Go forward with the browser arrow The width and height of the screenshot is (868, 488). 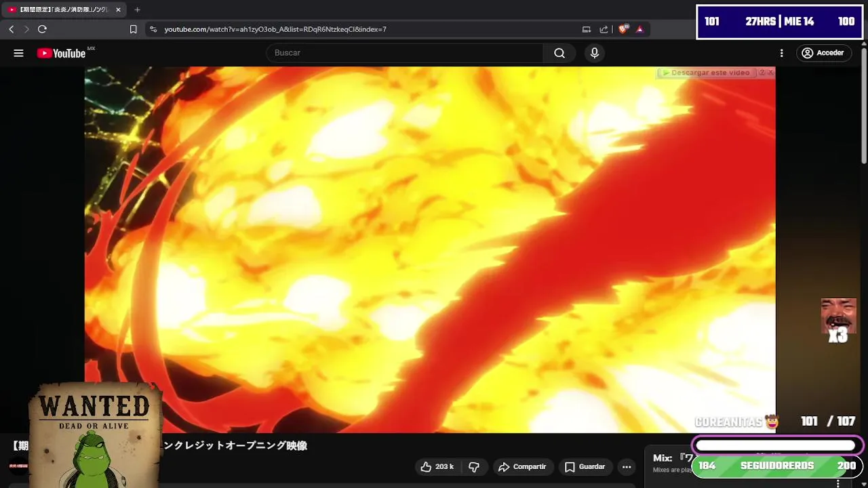pos(26,29)
